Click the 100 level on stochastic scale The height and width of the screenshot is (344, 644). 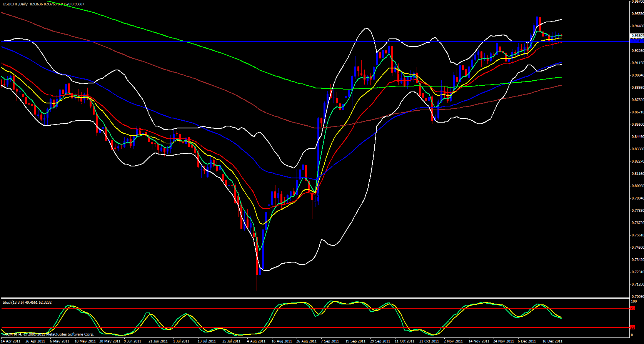[x=634, y=301]
